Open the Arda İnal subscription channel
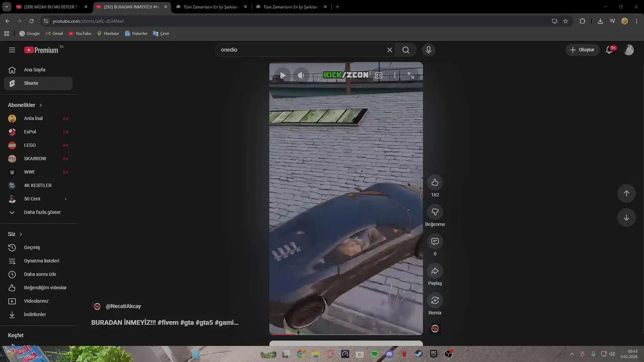This screenshot has width=644, height=362. 38,119
